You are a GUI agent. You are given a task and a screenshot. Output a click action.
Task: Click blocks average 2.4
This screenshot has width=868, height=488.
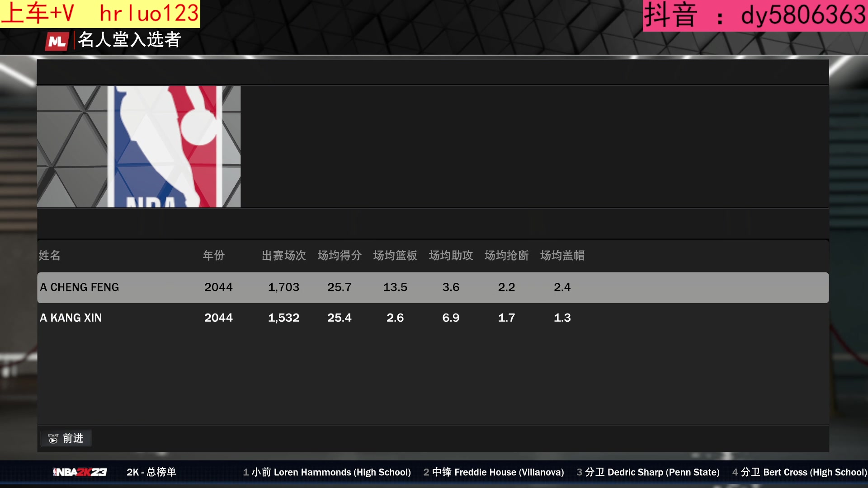click(x=562, y=287)
